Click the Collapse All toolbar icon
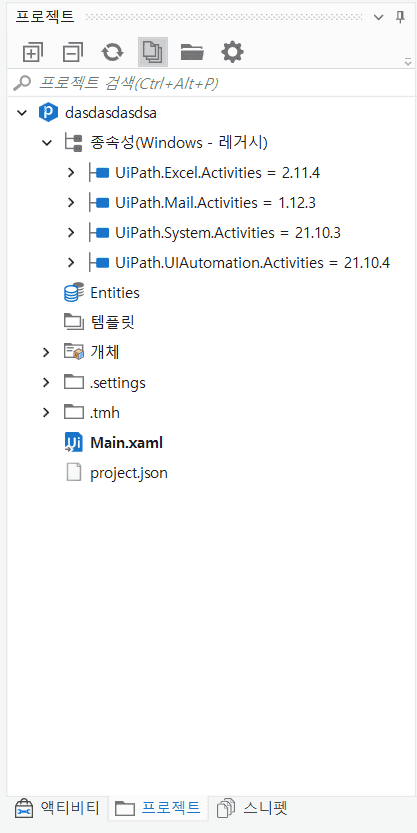This screenshot has height=833, width=417. point(73,52)
